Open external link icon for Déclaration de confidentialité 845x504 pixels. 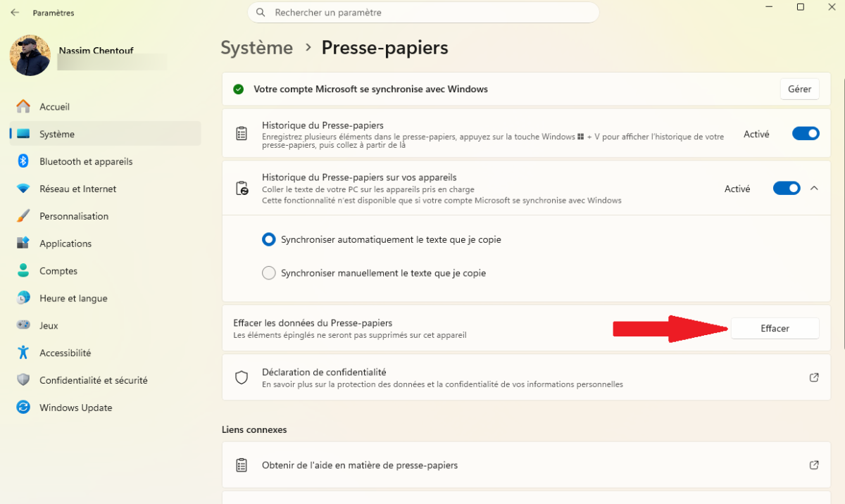pos(814,377)
